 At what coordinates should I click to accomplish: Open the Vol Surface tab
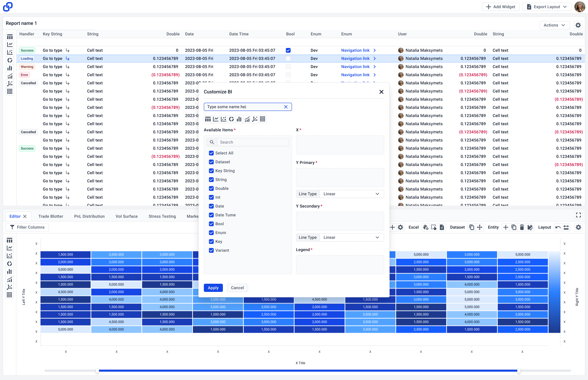click(x=127, y=216)
